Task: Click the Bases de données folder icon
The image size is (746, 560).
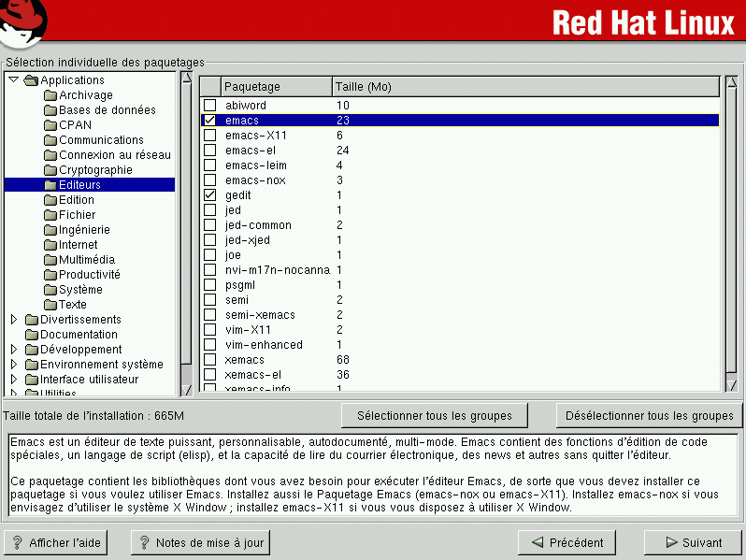Action: click(50, 110)
